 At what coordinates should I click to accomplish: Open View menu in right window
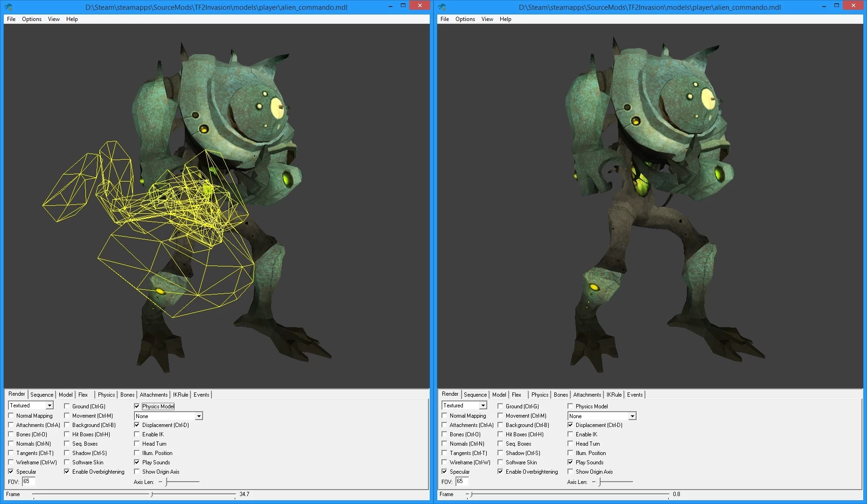point(487,19)
